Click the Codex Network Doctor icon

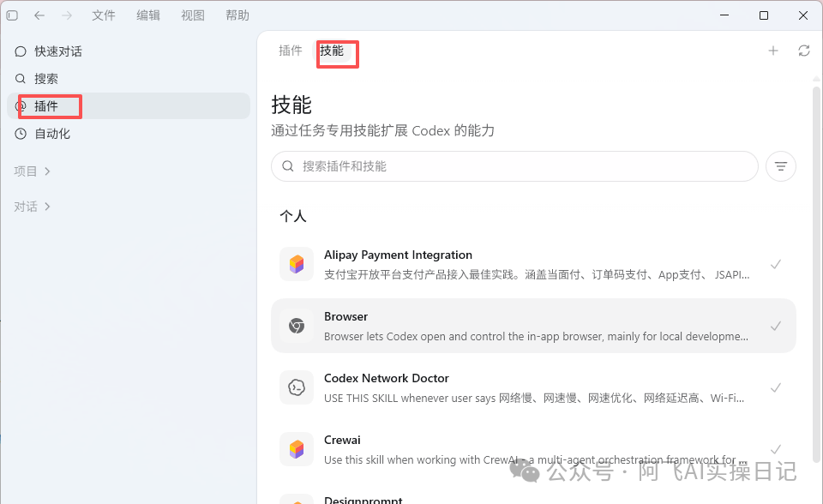pyautogui.click(x=297, y=387)
